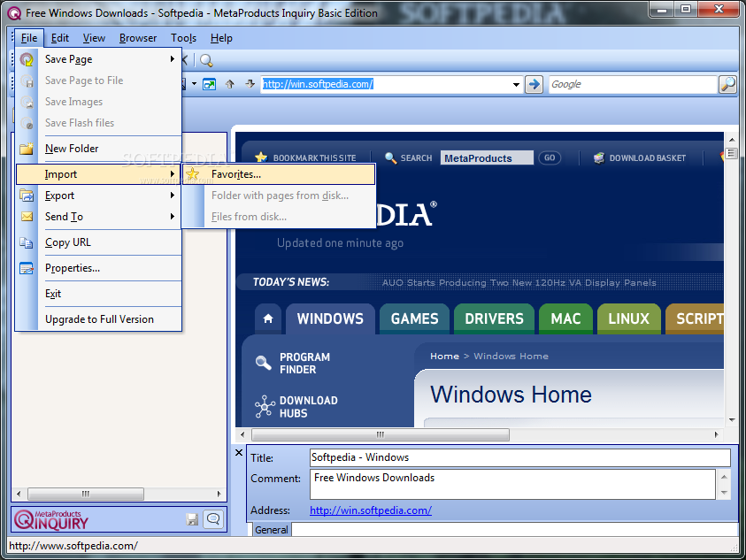Open Download Hubs on webpage
Image resolution: width=746 pixels, height=560 pixels.
click(296, 407)
